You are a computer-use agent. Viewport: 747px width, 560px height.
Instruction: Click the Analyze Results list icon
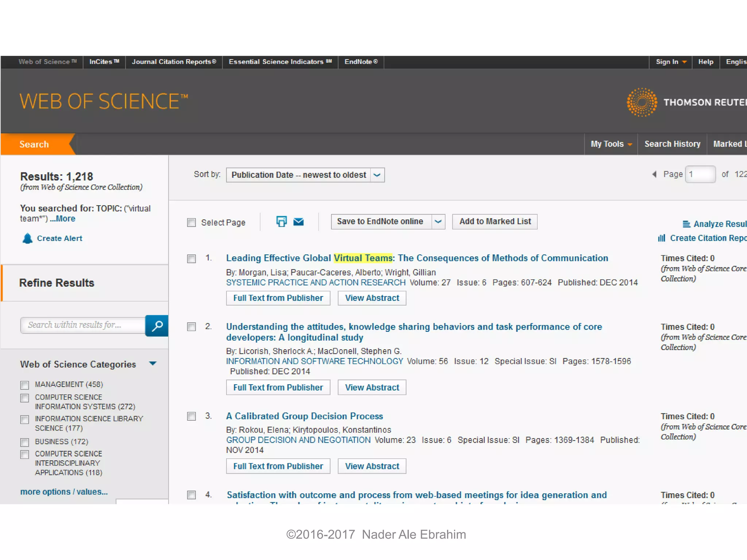(x=686, y=224)
